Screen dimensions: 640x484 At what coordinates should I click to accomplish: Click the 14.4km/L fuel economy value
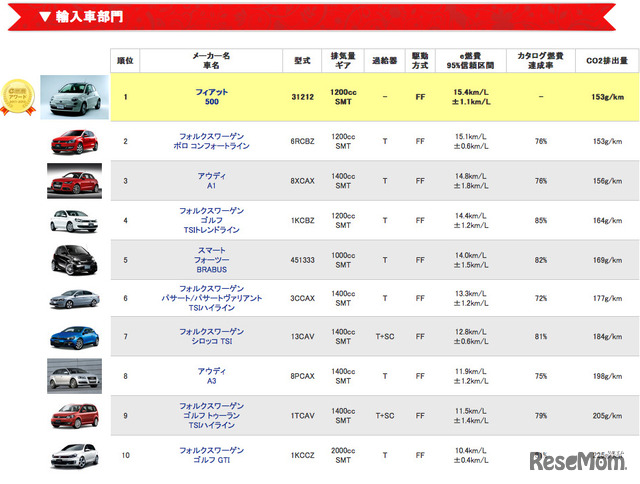pos(471,216)
